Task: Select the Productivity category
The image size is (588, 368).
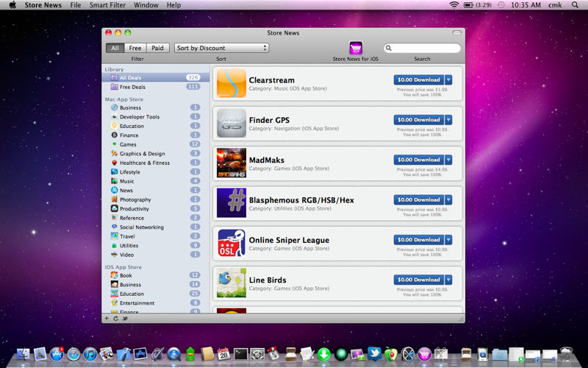Action: (156, 209)
